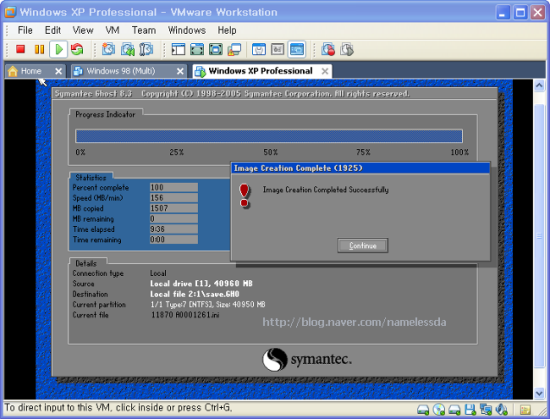Click the VMware Workstation title bar icon

(x=10, y=12)
